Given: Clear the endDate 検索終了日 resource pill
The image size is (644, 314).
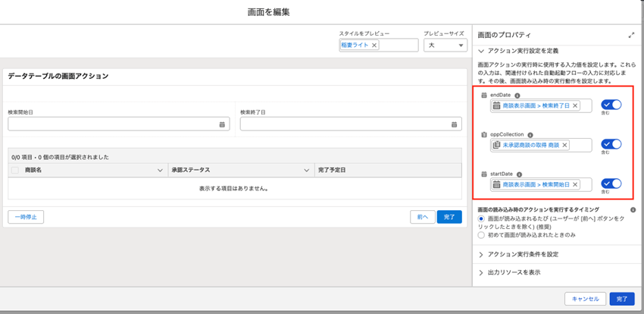Looking at the screenshot, I should (575, 106).
